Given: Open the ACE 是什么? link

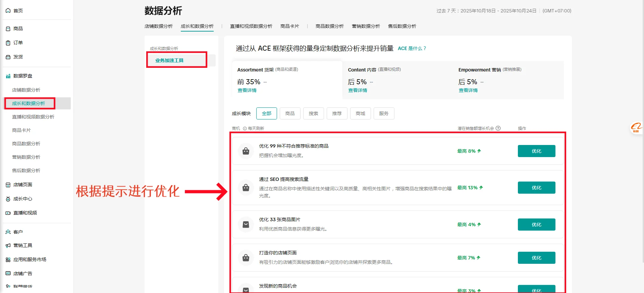Looking at the screenshot, I should pos(412,48).
